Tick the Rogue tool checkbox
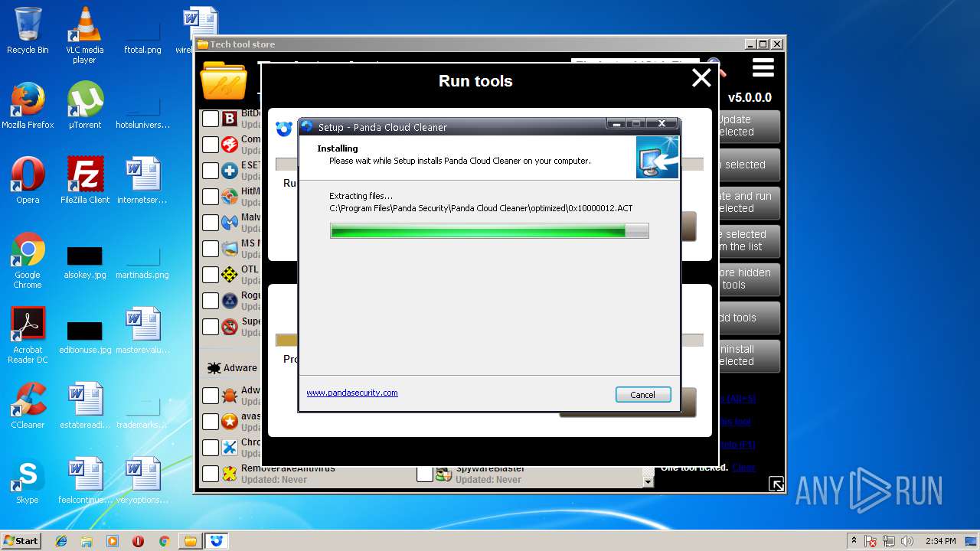Screen dimensions: 980x551 (x=211, y=301)
